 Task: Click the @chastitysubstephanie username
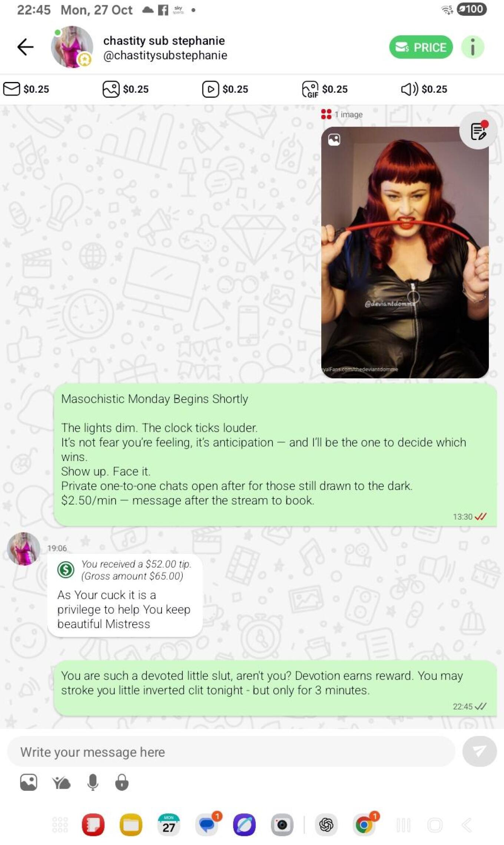(x=165, y=55)
